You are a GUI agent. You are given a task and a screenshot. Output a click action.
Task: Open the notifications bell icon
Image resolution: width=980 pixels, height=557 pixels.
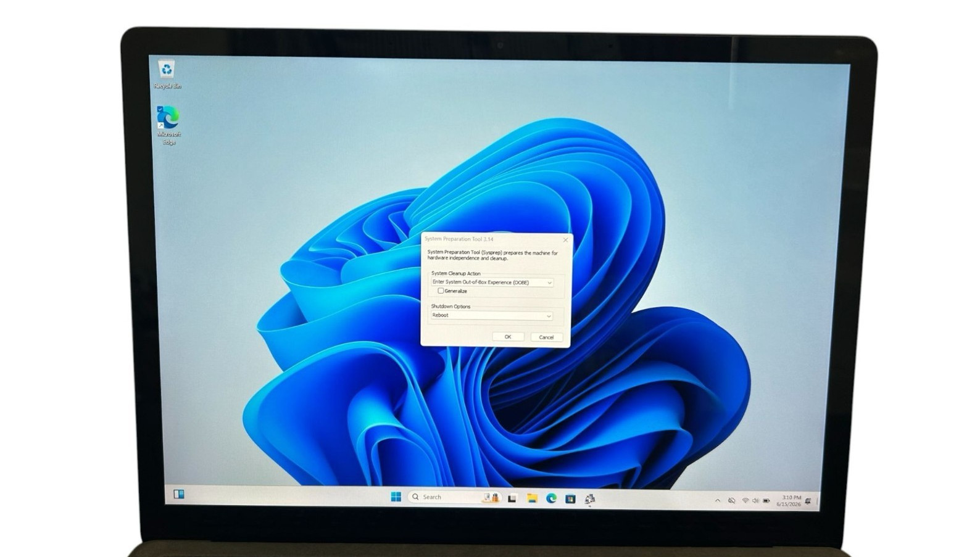coord(808,501)
